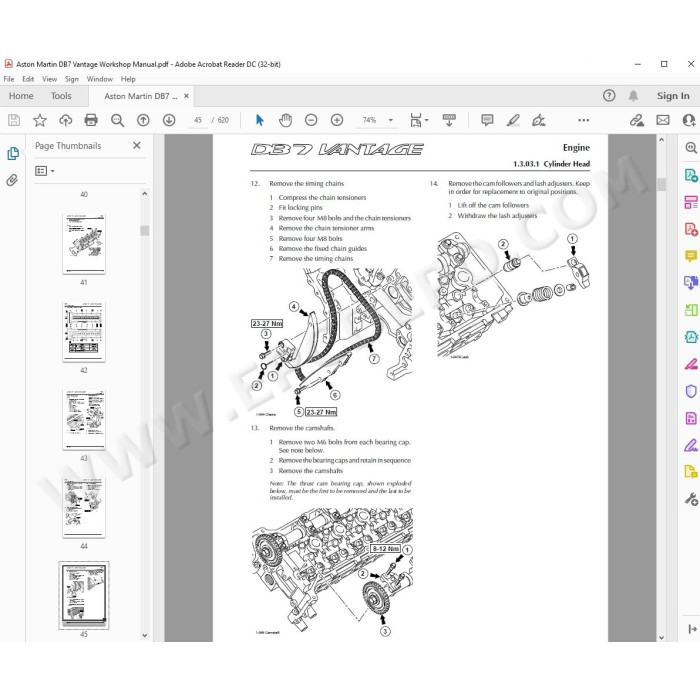Click thumbnail panel scroll down arrow
Image resolution: width=700 pixels, height=700 pixels.
(145, 635)
